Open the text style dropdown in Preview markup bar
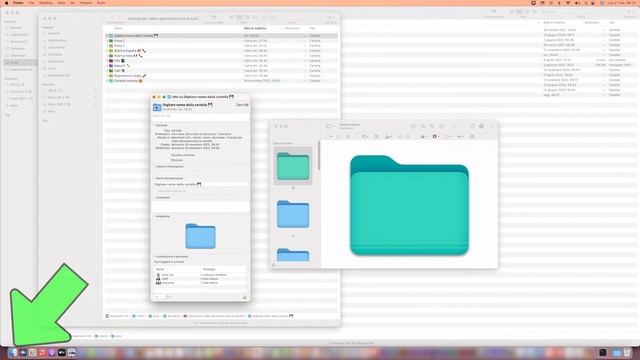The width and height of the screenshot is (640, 360). (x=460, y=136)
